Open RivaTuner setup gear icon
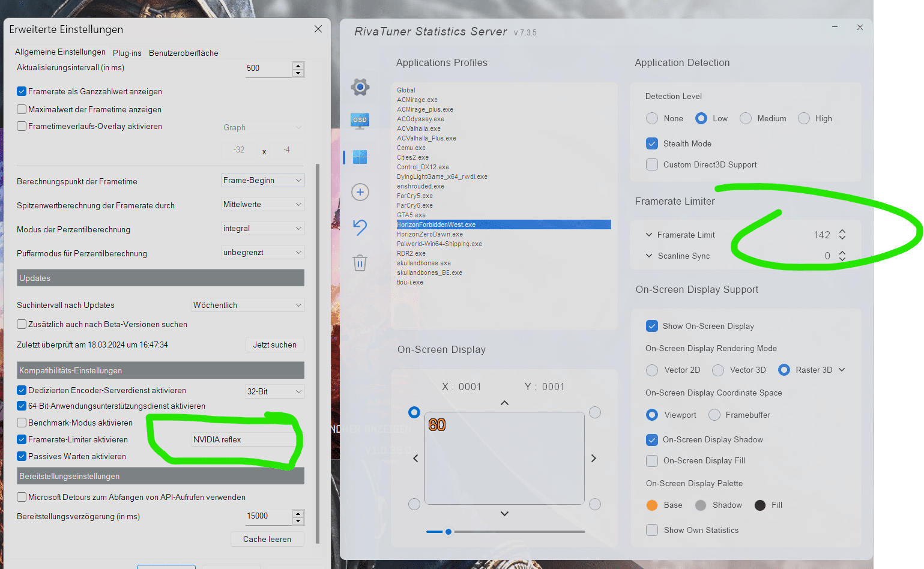 click(x=360, y=87)
